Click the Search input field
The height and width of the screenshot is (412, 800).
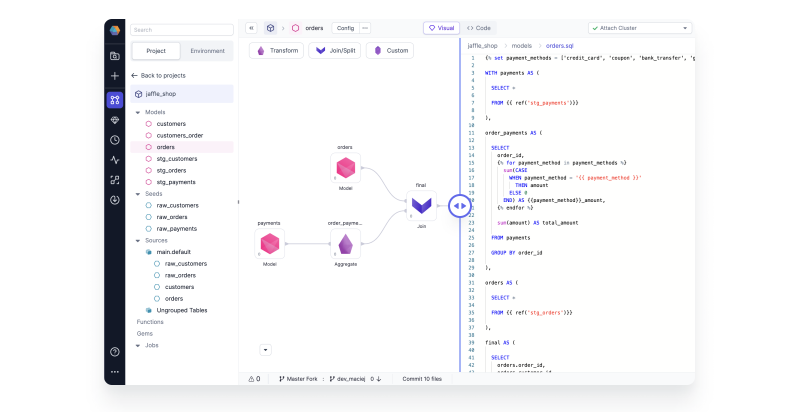click(x=180, y=30)
